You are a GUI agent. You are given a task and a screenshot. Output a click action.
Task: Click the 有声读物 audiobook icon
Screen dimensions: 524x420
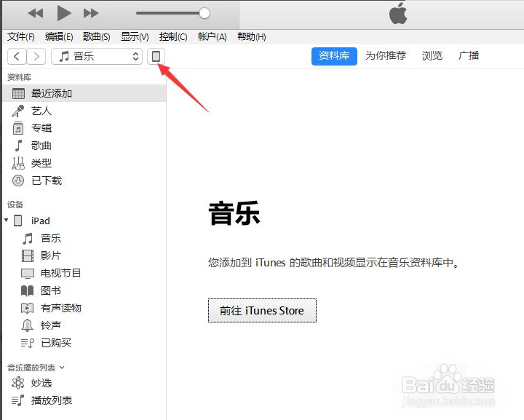pos(28,308)
